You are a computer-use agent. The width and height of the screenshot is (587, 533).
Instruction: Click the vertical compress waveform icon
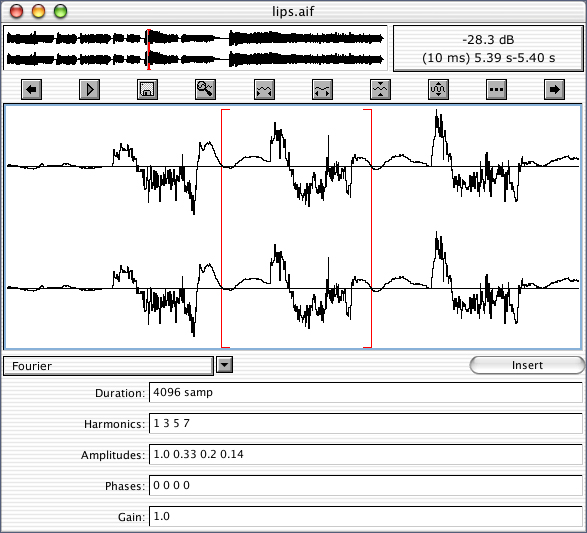click(x=380, y=89)
